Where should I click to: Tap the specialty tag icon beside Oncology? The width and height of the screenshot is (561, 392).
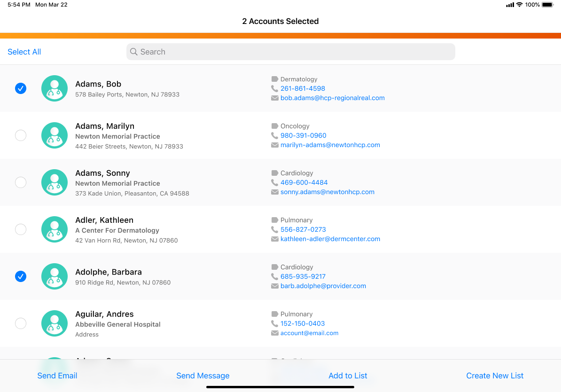(274, 126)
